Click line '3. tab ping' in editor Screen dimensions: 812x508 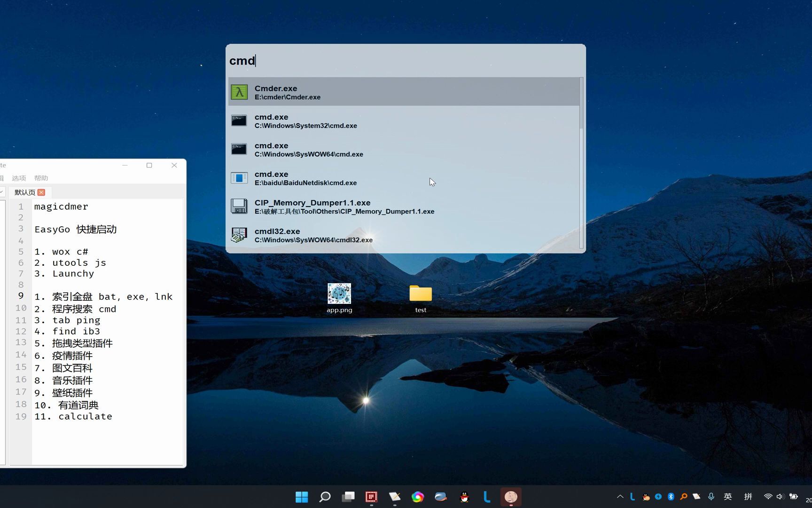[67, 320]
